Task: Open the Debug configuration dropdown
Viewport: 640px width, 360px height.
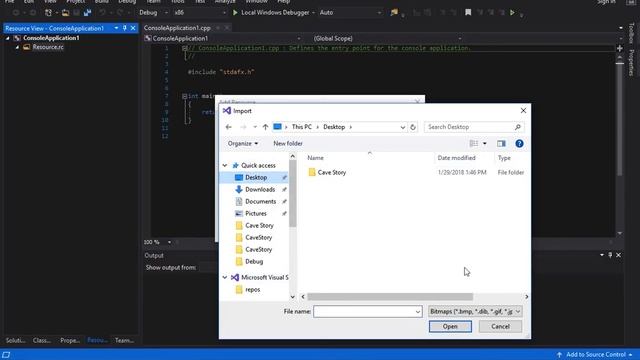Action: (153, 13)
